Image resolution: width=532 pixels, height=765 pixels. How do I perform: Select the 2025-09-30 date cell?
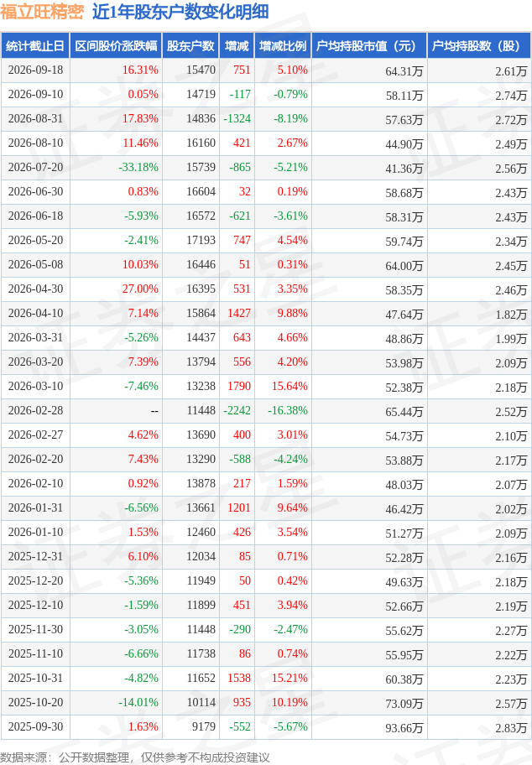click(x=35, y=727)
